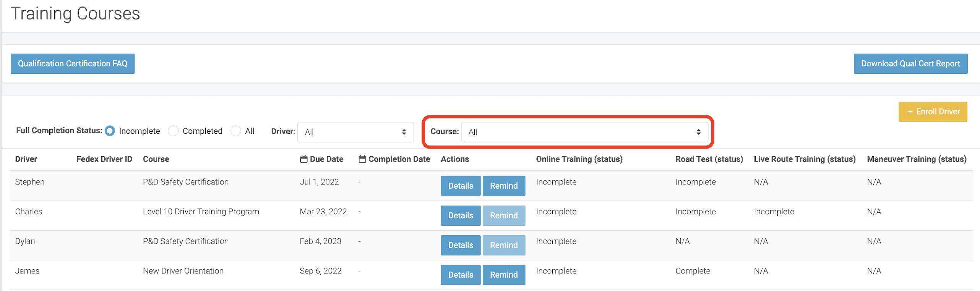Open the Qualification Certification FAQ

point(73,64)
